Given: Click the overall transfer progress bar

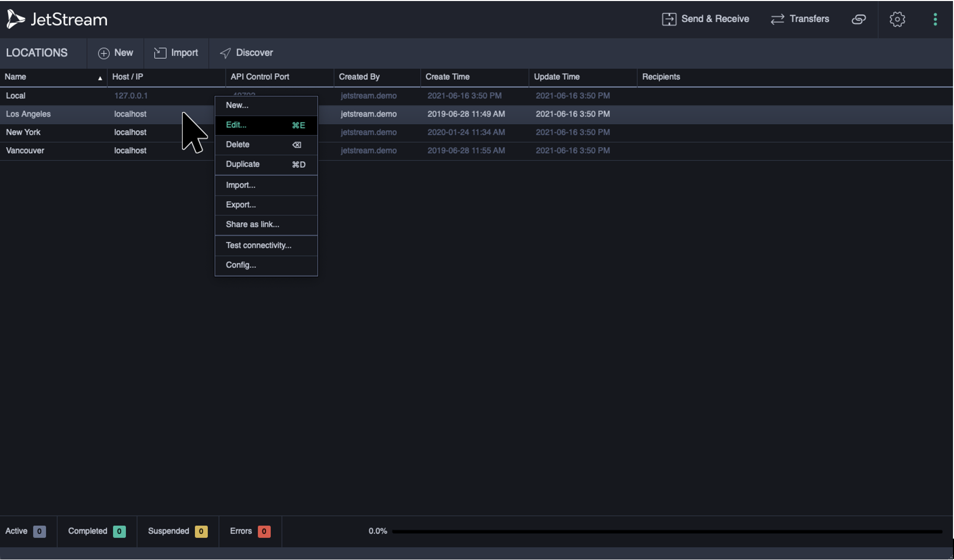Looking at the screenshot, I should tap(667, 531).
